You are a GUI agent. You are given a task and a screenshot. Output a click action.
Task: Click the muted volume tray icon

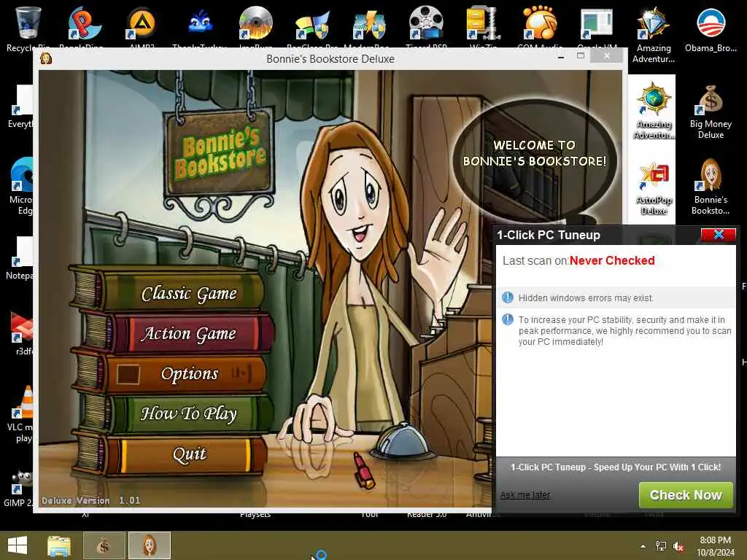678,546
